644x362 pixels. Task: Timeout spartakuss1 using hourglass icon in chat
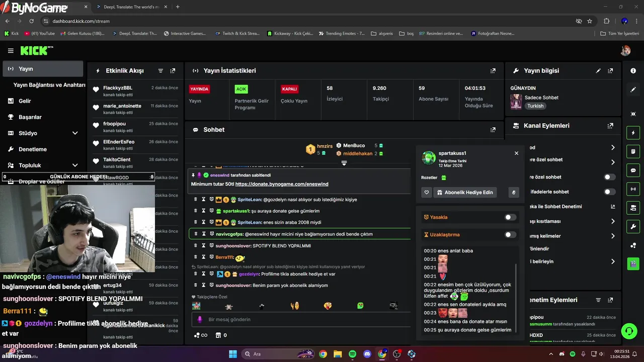[204, 211]
